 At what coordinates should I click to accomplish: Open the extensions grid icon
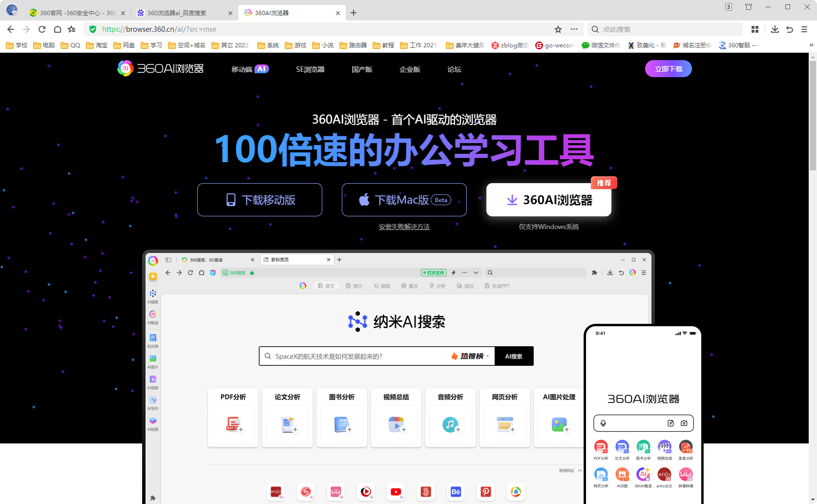point(755,29)
